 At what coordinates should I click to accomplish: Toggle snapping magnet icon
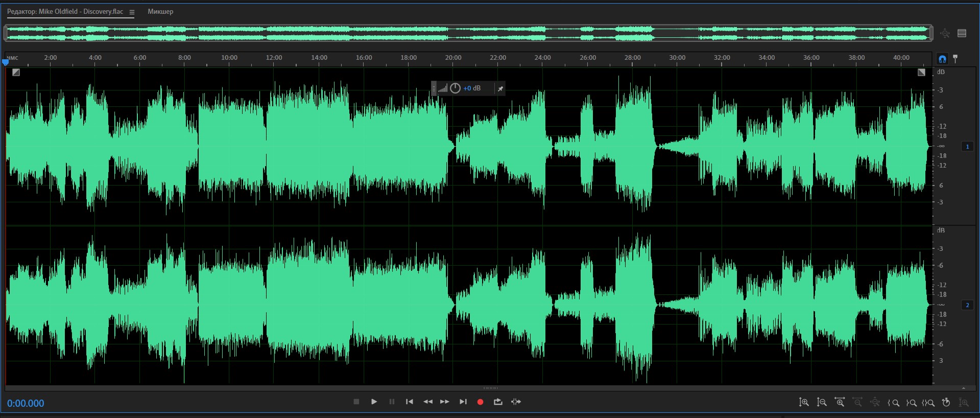(942, 59)
